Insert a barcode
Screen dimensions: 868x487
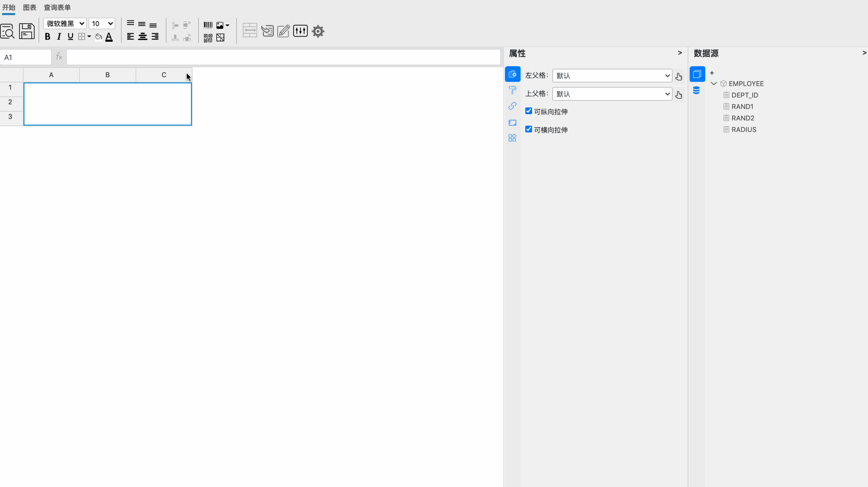click(x=208, y=25)
